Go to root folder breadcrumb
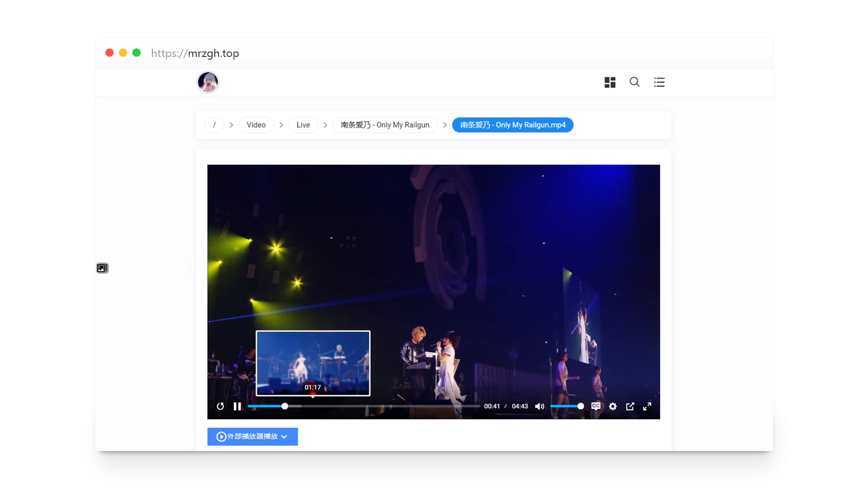The width and height of the screenshot is (868, 488). pyautogui.click(x=214, y=125)
